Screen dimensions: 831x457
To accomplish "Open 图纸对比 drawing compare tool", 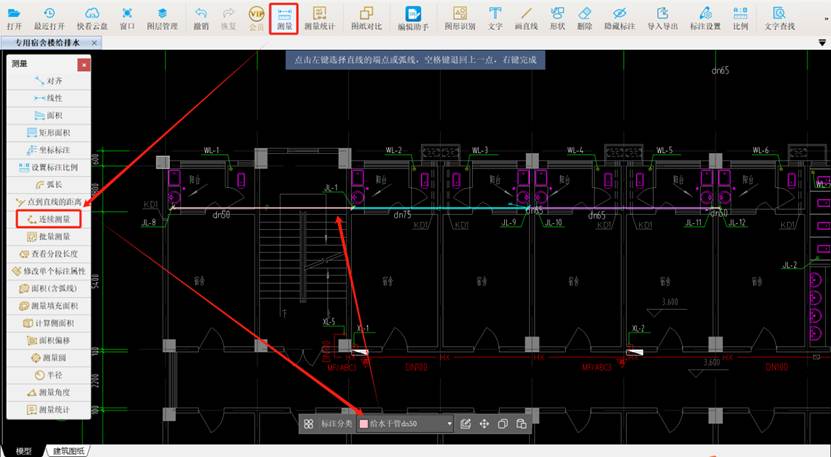I will tap(366, 18).
